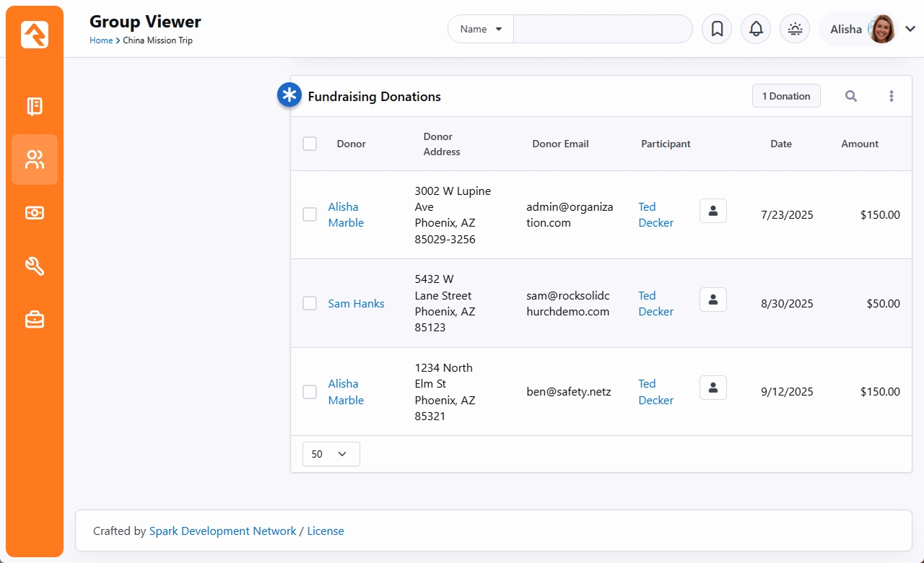Open the People section in the sidebar

point(35,160)
